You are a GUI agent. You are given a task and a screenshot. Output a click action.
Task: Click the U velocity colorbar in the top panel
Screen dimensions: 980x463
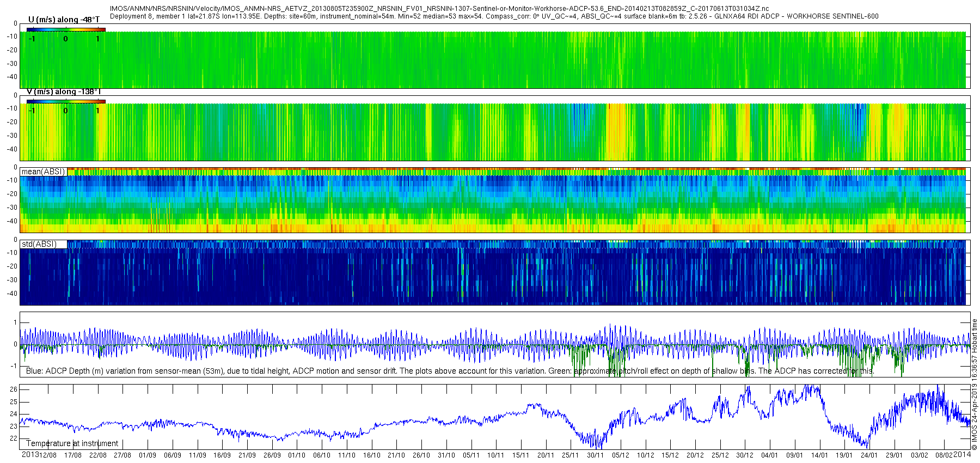click(x=66, y=29)
